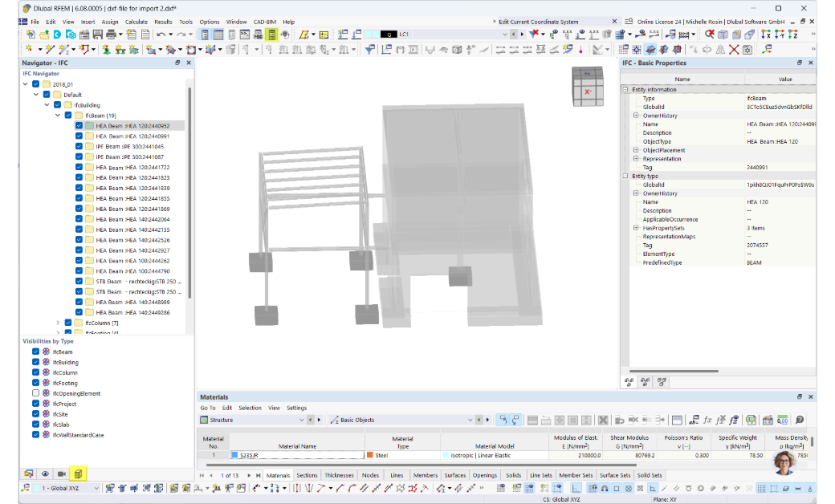The width and height of the screenshot is (835, 504).
Task: Click the Save file toolbar icon
Action: point(97,35)
